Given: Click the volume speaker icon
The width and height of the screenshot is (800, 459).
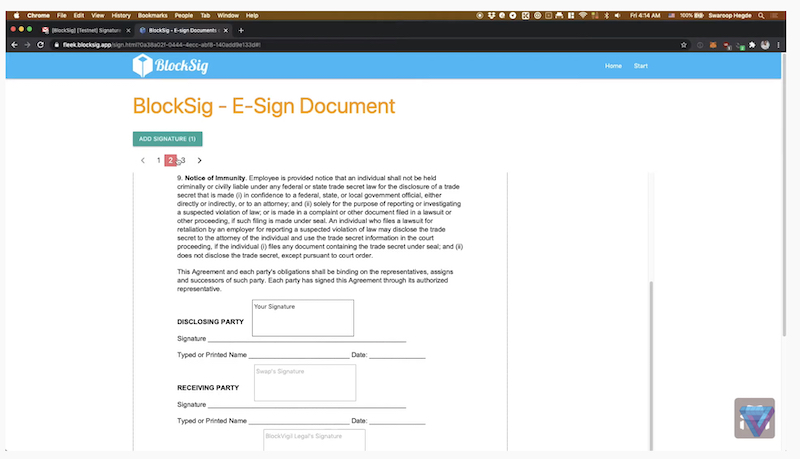Looking at the screenshot, I should coord(618,15).
